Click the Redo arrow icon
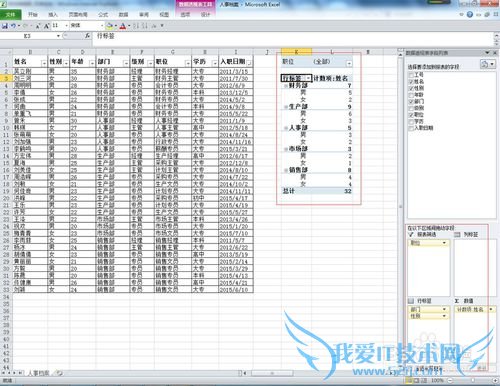This screenshot has height=386, width=500. pyautogui.click(x=25, y=26)
